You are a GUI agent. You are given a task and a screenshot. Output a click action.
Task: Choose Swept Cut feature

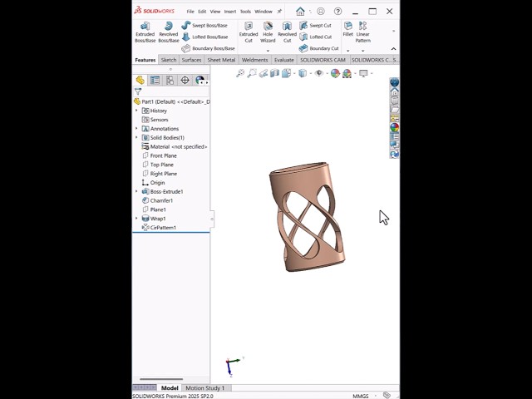coord(315,26)
